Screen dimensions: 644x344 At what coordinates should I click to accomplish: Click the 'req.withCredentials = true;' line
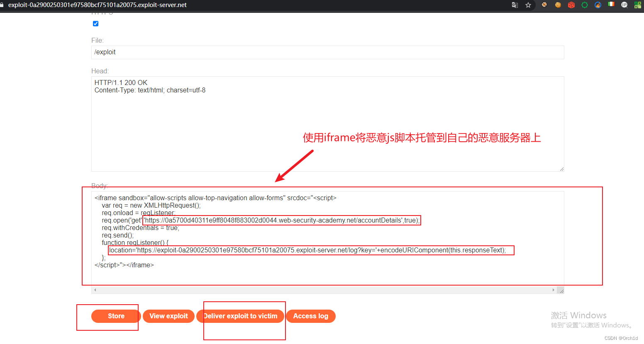tap(140, 228)
